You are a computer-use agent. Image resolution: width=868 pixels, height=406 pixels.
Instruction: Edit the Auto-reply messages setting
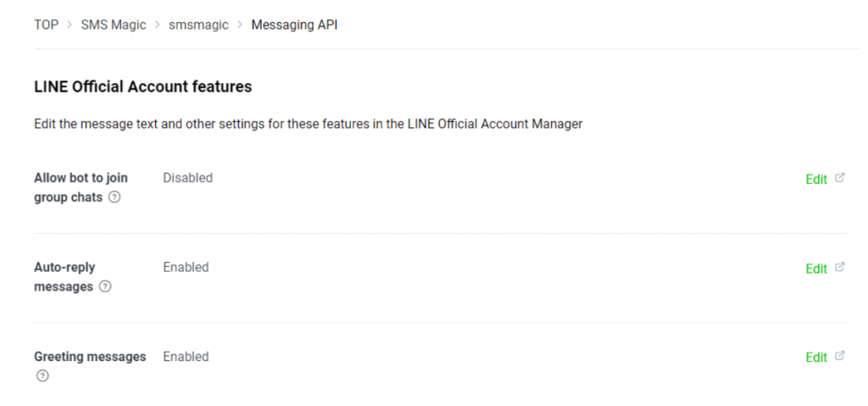coord(816,268)
